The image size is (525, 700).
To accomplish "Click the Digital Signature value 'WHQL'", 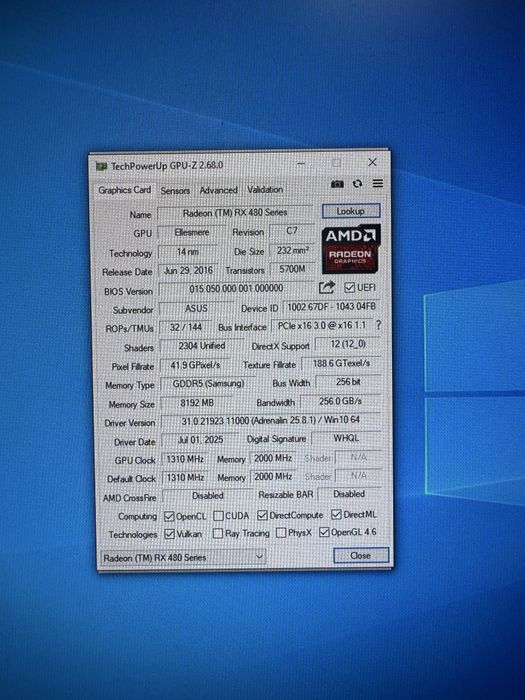I will point(346,438).
